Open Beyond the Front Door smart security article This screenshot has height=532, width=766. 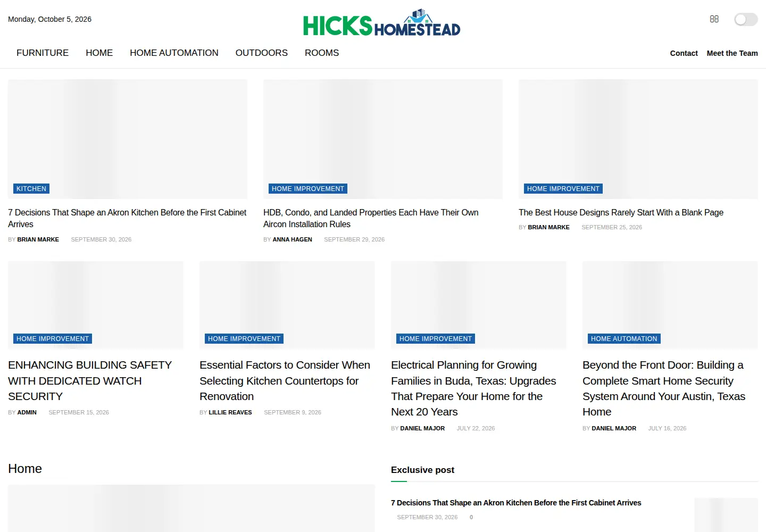(664, 388)
